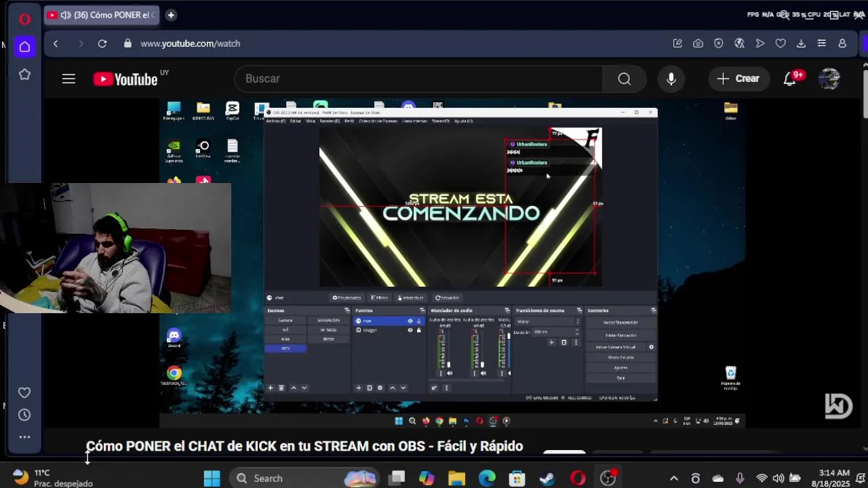868x488 pixels.
Task: Start voice search with microphone
Action: 671,79
